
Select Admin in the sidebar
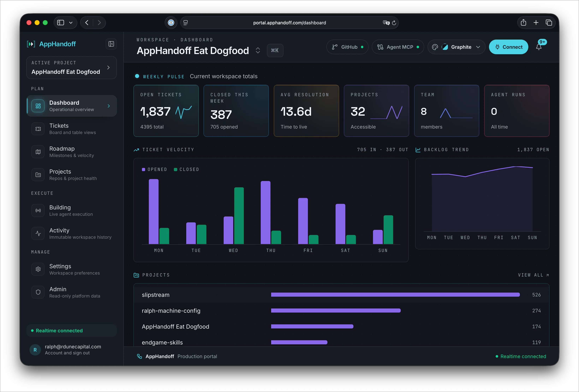pos(71,292)
